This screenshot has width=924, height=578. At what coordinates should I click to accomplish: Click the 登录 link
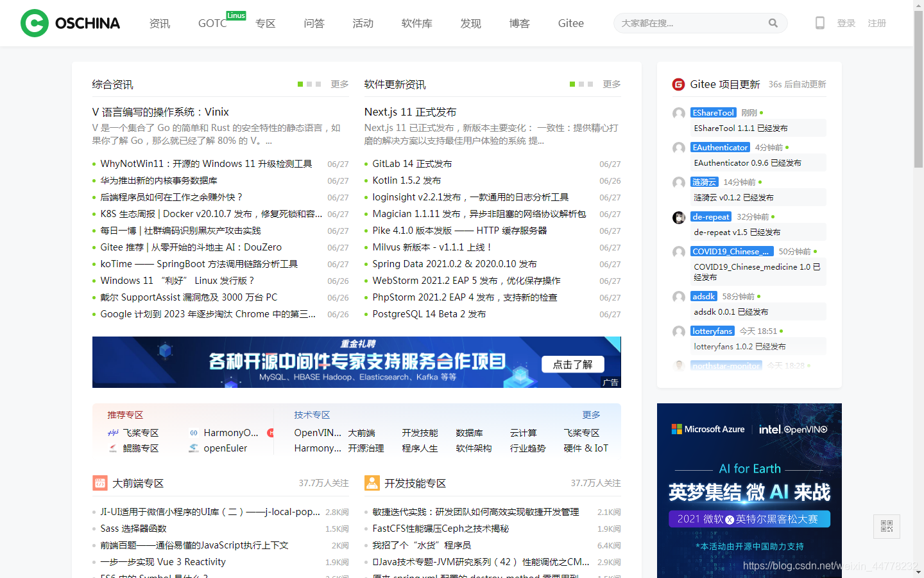pyautogui.click(x=846, y=23)
